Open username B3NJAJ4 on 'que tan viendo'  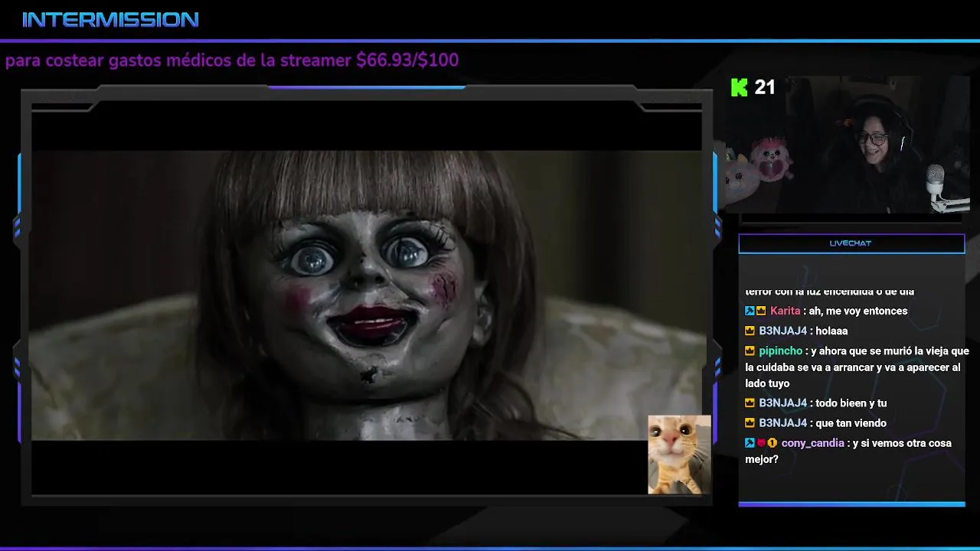click(782, 422)
